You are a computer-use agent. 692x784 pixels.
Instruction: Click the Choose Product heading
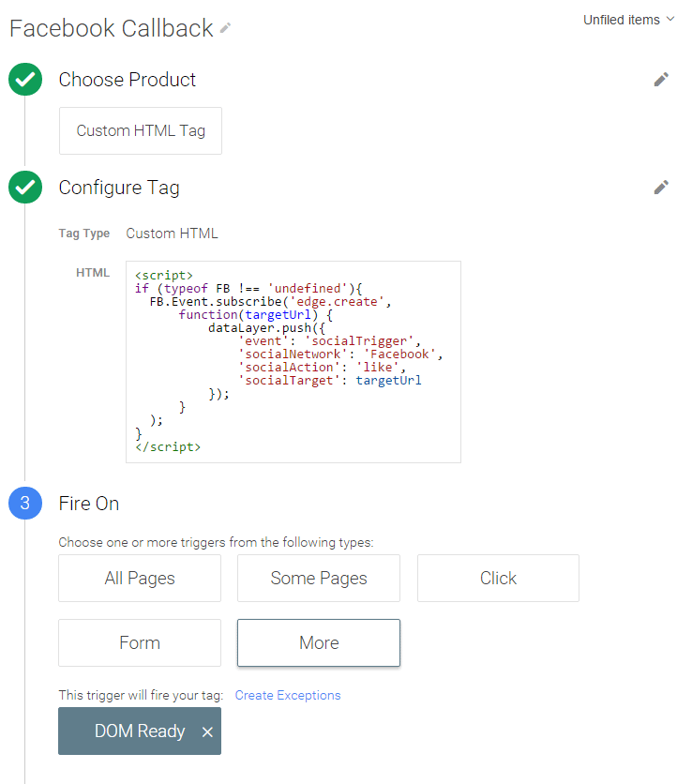coord(127,80)
